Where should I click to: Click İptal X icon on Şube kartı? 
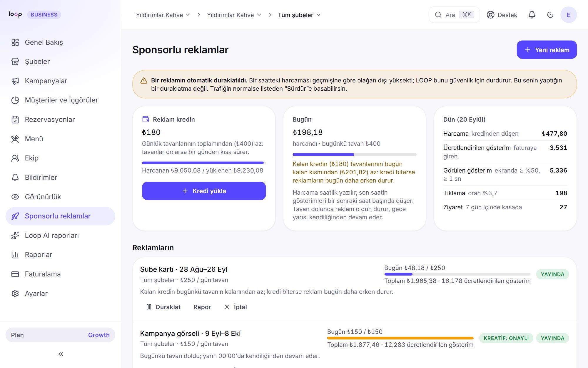click(227, 307)
